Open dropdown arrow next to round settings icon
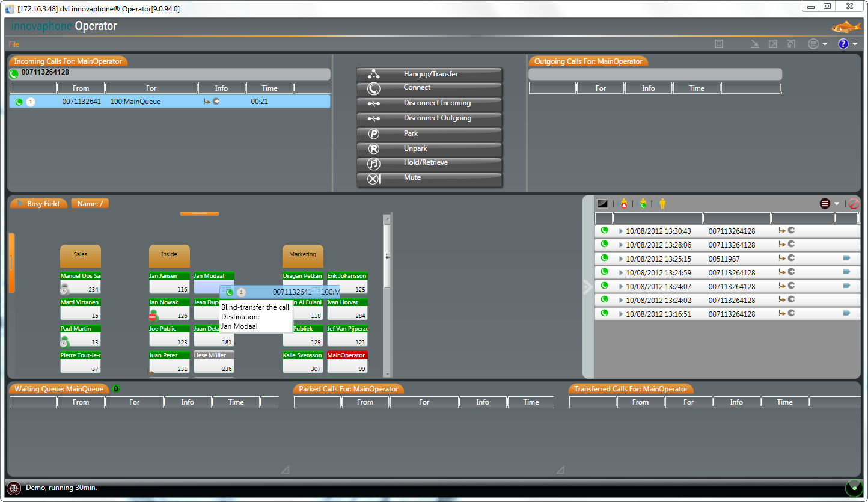The height and width of the screenshot is (502, 868). click(x=825, y=44)
